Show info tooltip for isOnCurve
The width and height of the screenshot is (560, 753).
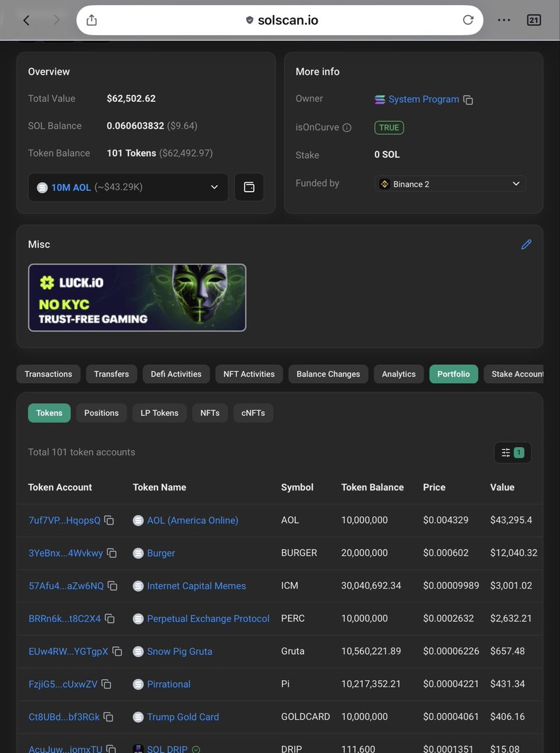[347, 127]
